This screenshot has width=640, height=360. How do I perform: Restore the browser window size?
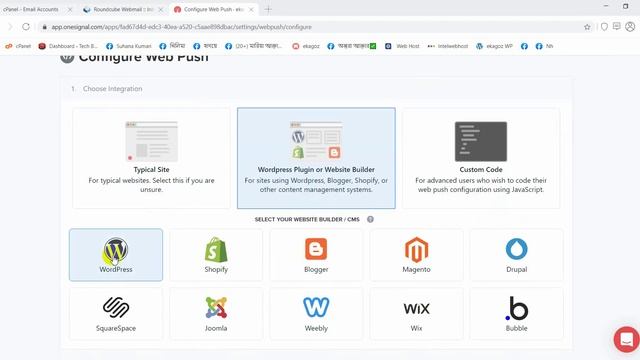(x=625, y=6)
